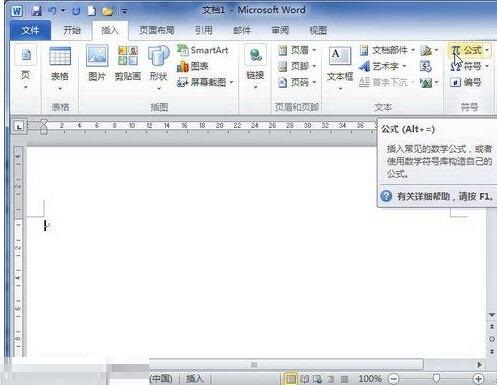Click the zoom in plus button
The image size is (497, 385).
pos(478,379)
